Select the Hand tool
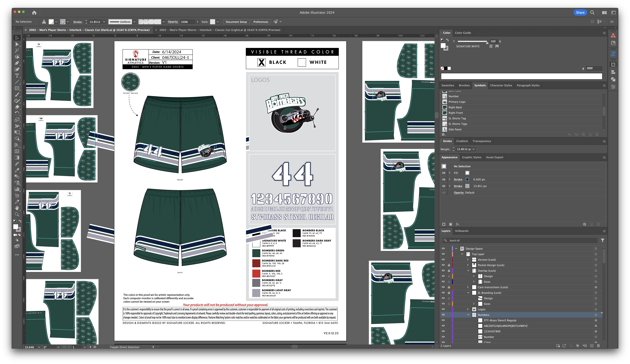The image size is (630, 364). pos(17,208)
